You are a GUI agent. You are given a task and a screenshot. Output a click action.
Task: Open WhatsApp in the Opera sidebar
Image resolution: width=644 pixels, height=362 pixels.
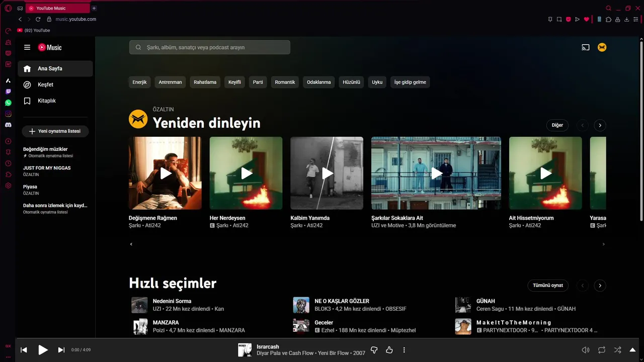coord(8,103)
